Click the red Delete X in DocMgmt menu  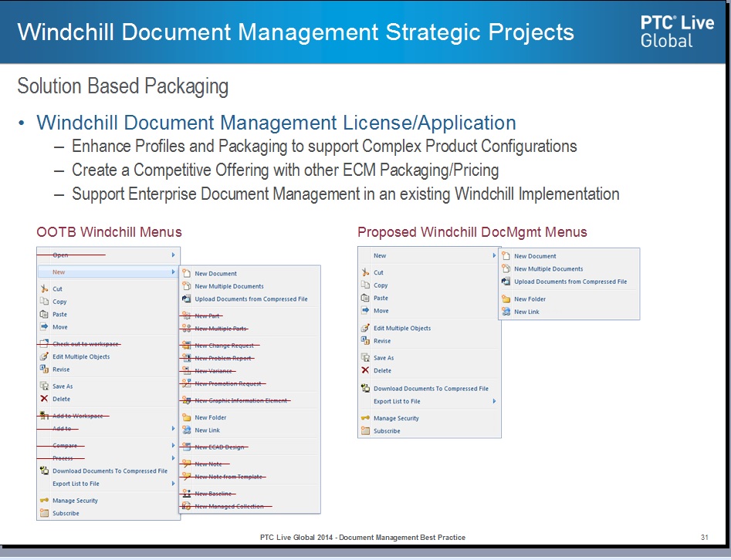365,370
